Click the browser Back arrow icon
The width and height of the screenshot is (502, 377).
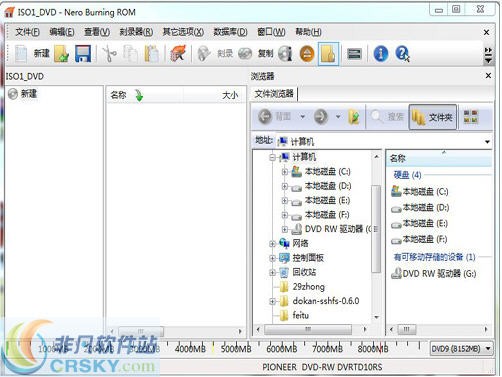(x=265, y=116)
